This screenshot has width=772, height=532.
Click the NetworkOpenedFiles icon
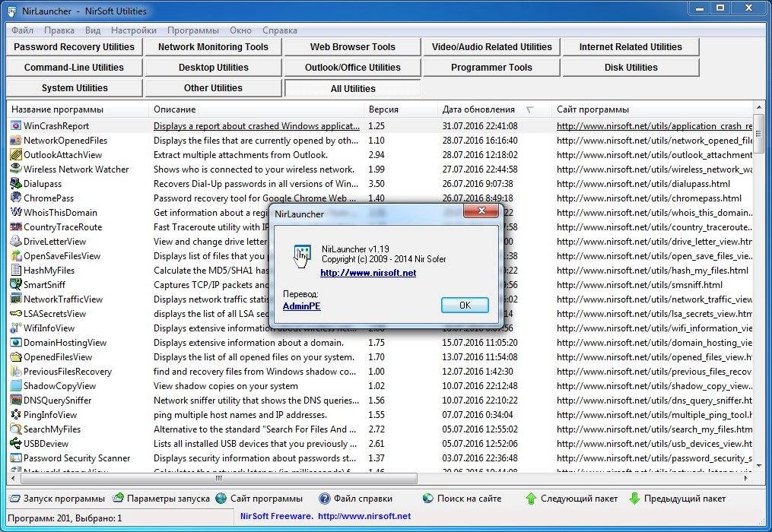pos(16,141)
